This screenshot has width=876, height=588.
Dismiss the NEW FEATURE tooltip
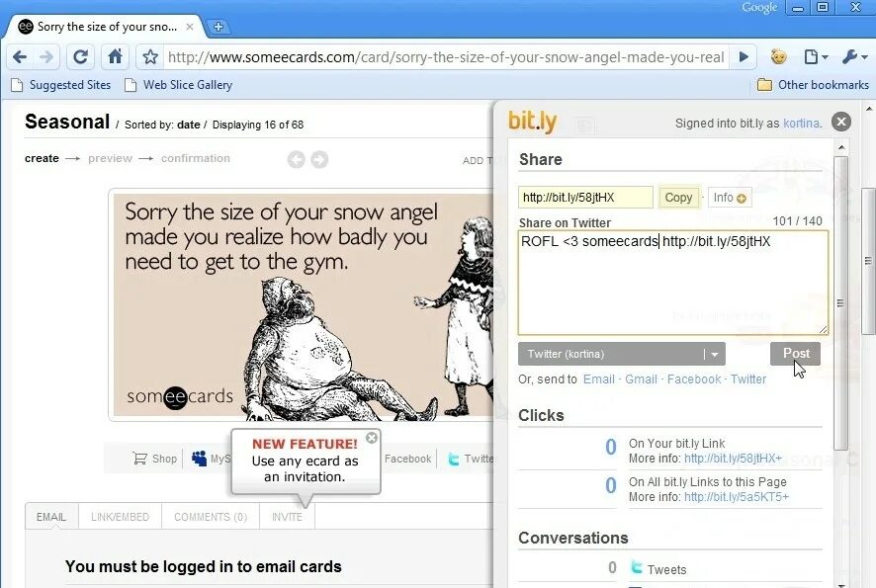[x=372, y=438]
